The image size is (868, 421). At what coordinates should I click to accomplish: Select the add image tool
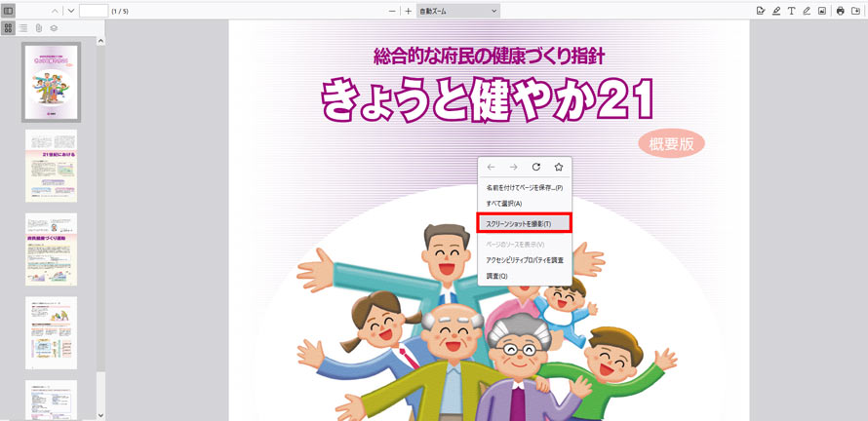tap(822, 11)
